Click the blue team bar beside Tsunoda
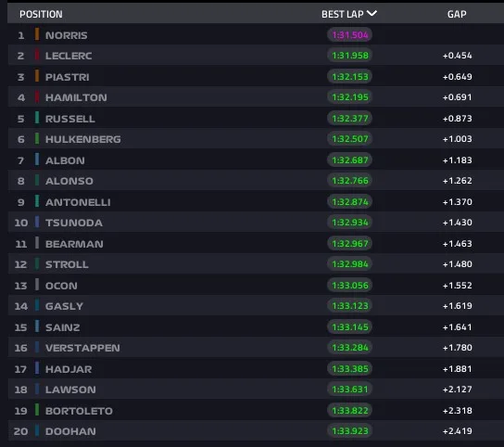This screenshot has width=504, height=447. coord(37,222)
